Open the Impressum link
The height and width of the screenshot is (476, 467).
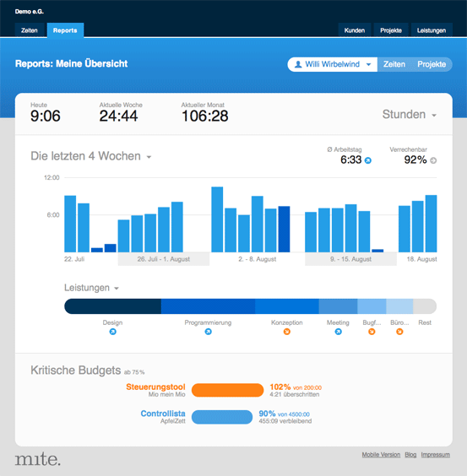coord(436,455)
